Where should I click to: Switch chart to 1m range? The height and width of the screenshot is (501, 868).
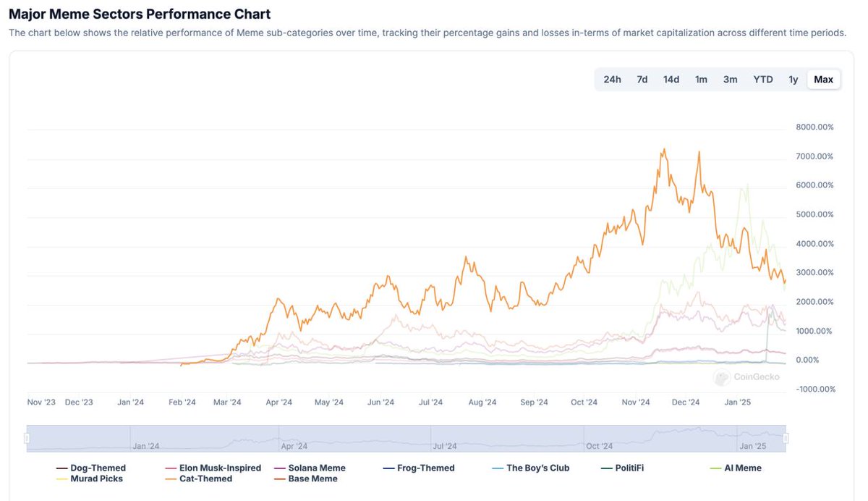(x=701, y=80)
